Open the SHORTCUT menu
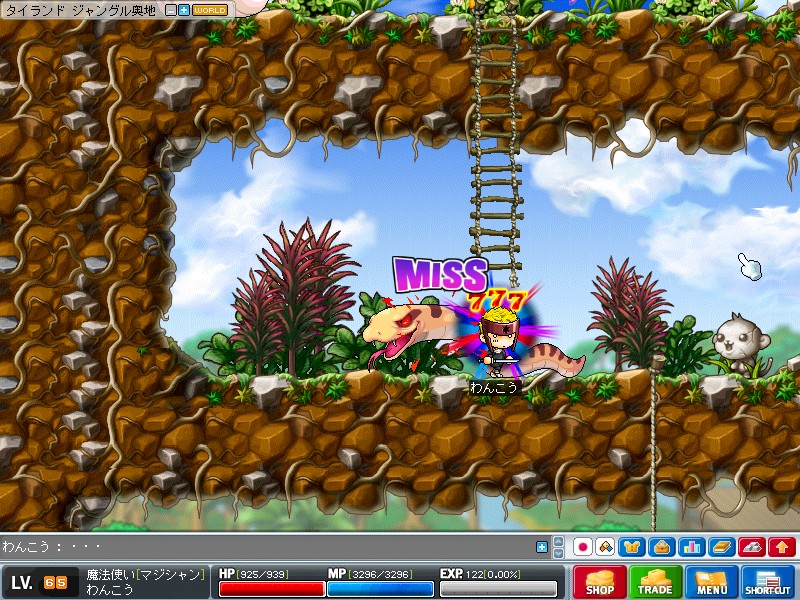 [x=768, y=582]
